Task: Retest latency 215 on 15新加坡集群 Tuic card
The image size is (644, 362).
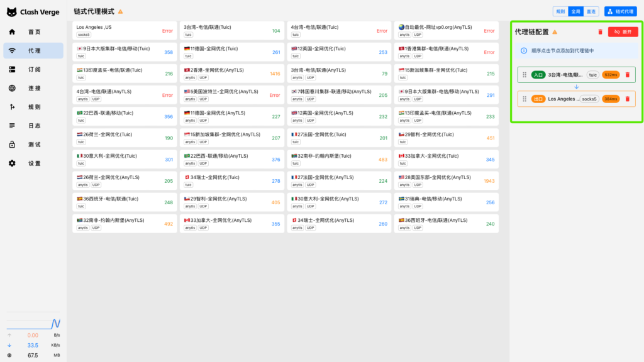Action: coord(491,74)
